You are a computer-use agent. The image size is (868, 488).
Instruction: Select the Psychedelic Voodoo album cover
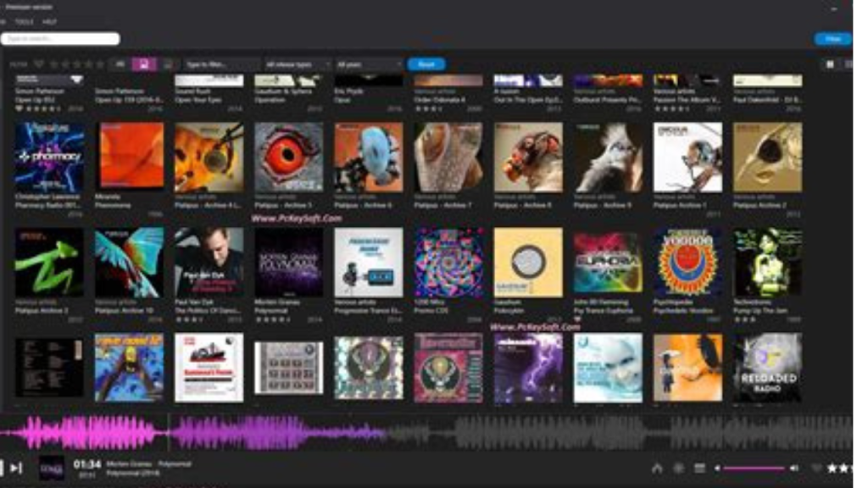(687, 263)
